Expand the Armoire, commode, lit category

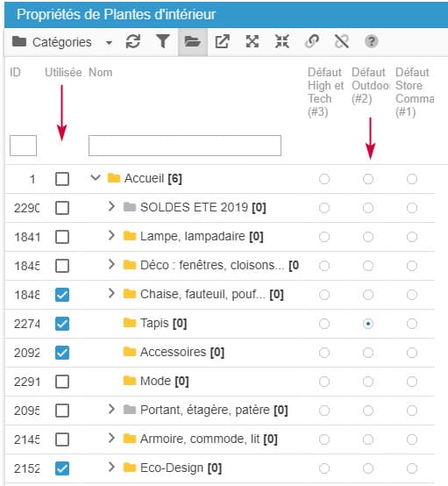point(111,438)
